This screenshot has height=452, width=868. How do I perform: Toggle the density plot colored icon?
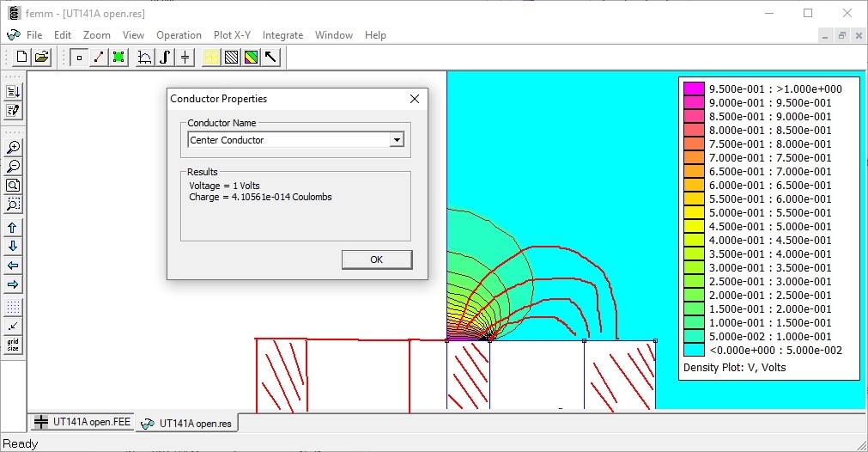coord(252,58)
